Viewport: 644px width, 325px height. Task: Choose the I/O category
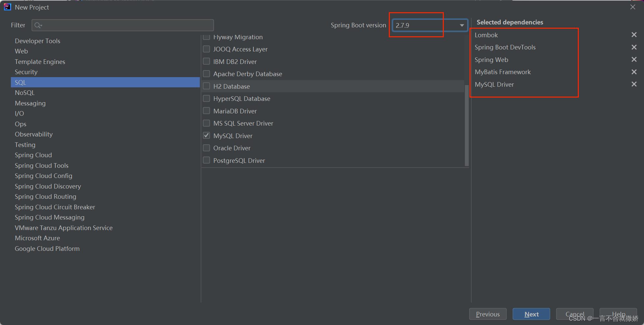click(105, 113)
